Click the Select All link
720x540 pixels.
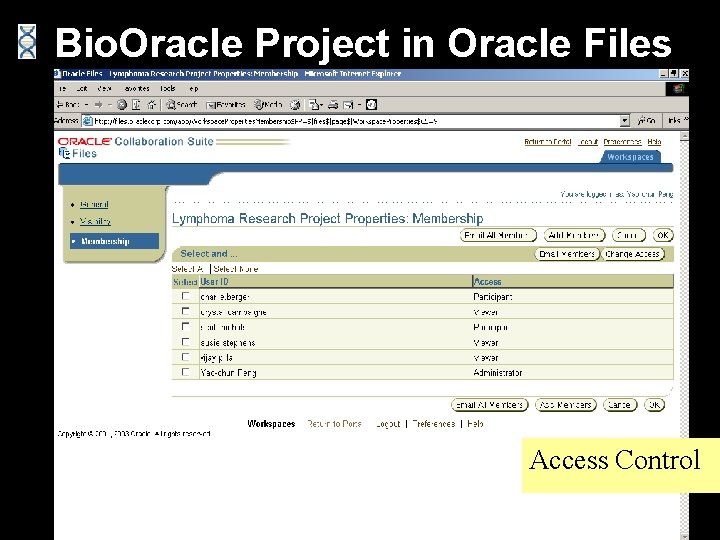[x=188, y=269]
